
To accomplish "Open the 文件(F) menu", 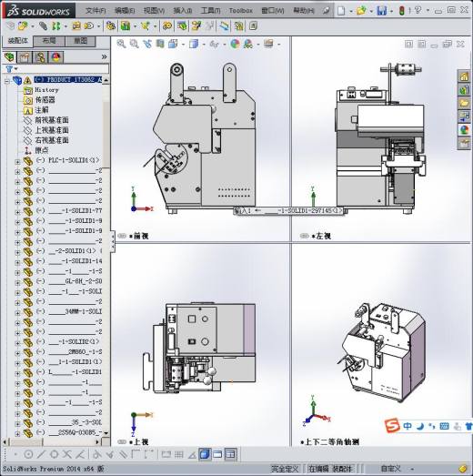I will pyautogui.click(x=96, y=11).
